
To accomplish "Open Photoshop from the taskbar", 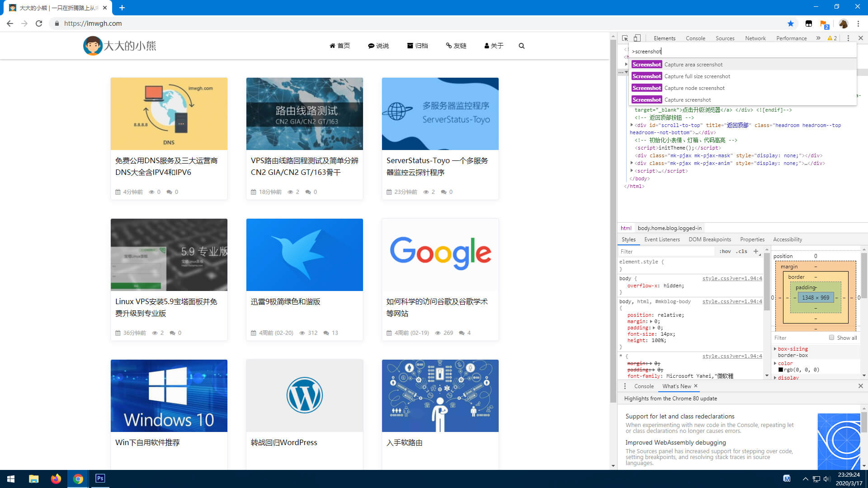I will [x=100, y=479].
